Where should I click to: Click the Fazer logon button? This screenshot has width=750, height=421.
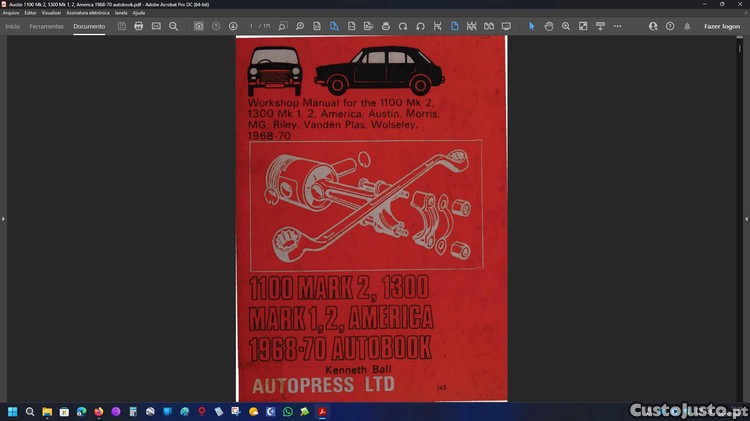tap(721, 26)
